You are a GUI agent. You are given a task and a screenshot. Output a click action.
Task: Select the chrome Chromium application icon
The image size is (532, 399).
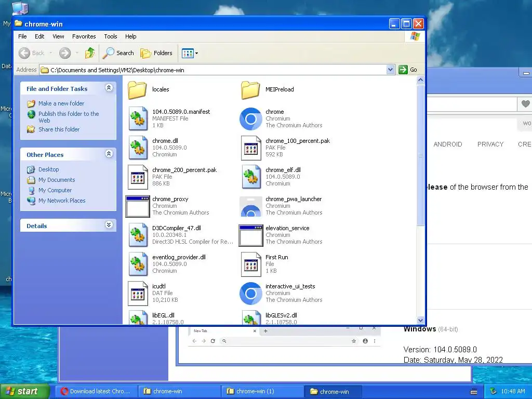click(x=251, y=119)
